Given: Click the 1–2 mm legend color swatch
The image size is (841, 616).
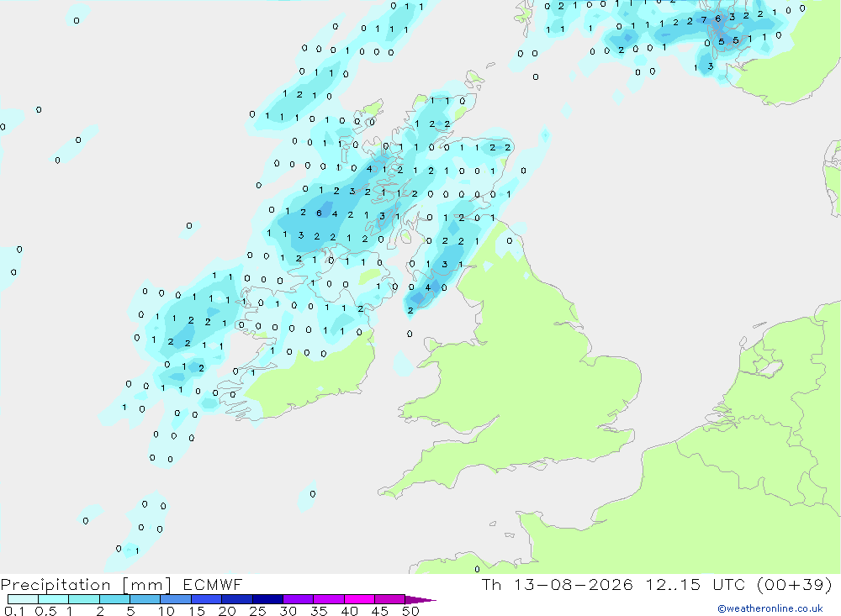Looking at the screenshot, I should (x=84, y=599).
